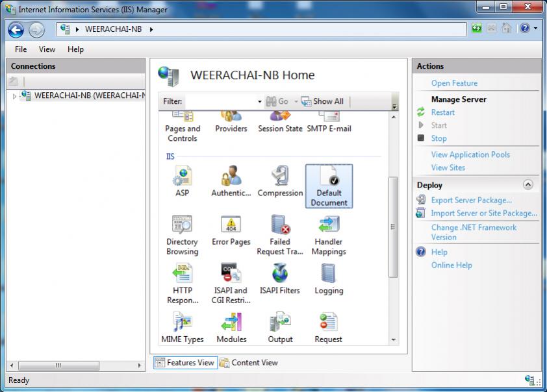Image resolution: width=547 pixels, height=392 pixels.
Task: Click Connections scrollbar right arrow
Action: (139, 365)
